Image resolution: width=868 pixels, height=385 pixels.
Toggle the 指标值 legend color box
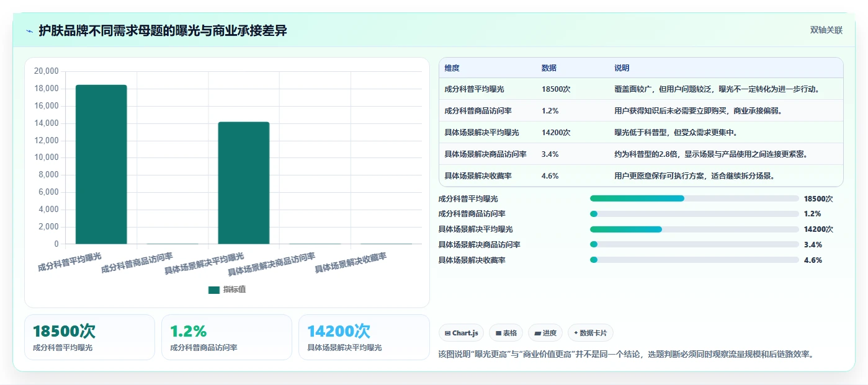214,290
